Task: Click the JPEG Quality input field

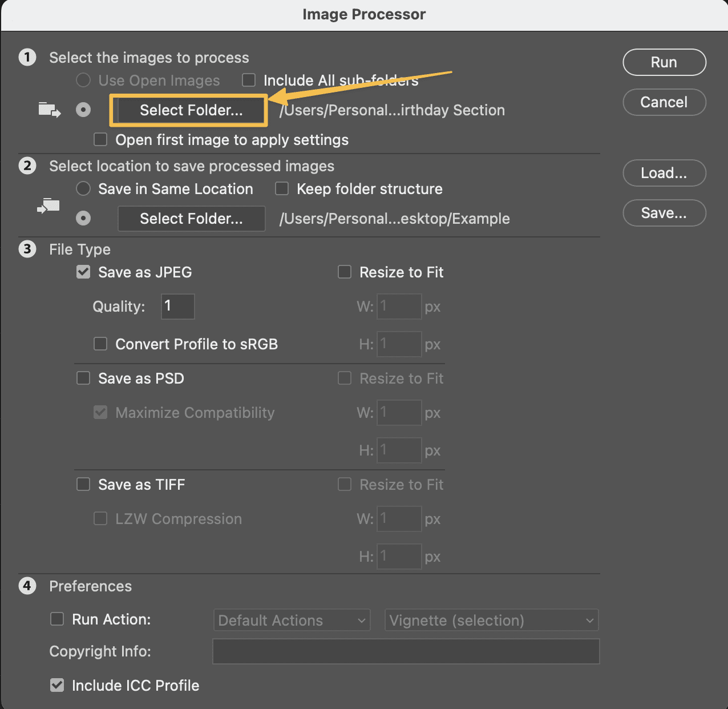Action: pos(177,307)
